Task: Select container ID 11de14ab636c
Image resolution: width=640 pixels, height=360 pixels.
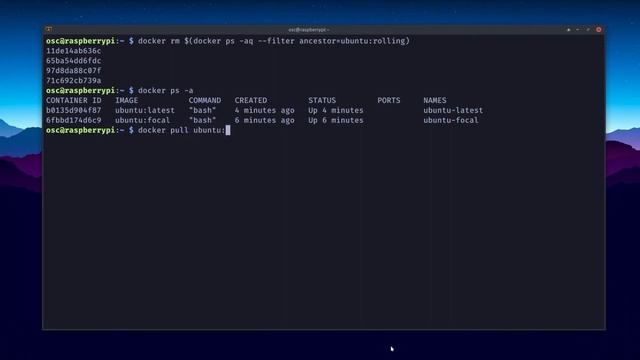Action: click(73, 51)
